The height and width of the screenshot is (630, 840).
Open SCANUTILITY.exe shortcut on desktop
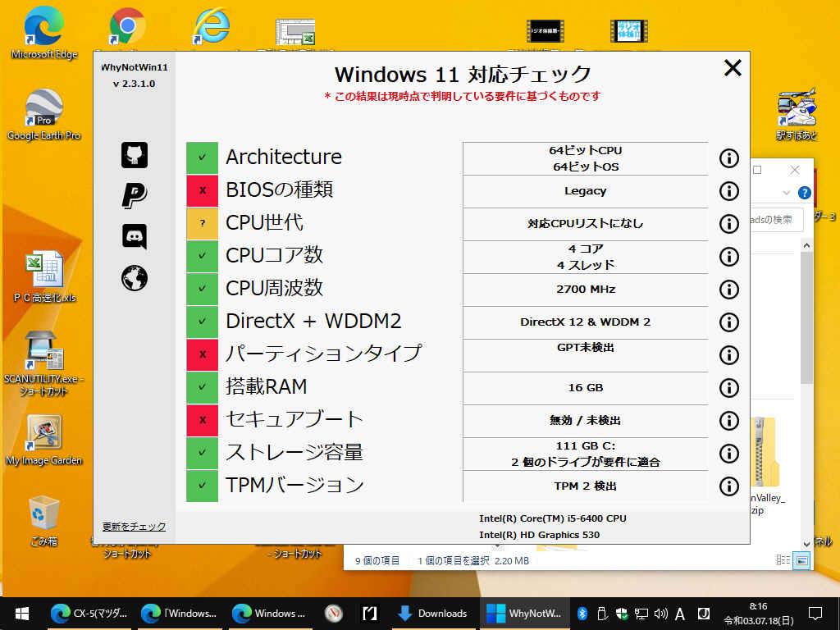click(44, 364)
